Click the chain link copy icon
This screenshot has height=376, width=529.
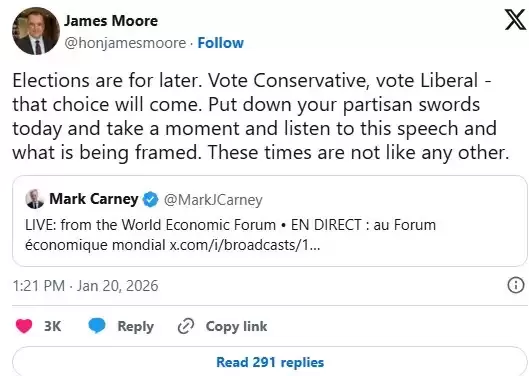pos(186,326)
